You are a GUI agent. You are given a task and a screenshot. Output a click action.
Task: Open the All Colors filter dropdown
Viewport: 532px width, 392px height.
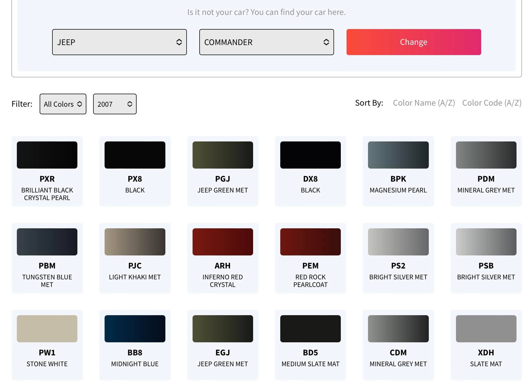coord(63,104)
